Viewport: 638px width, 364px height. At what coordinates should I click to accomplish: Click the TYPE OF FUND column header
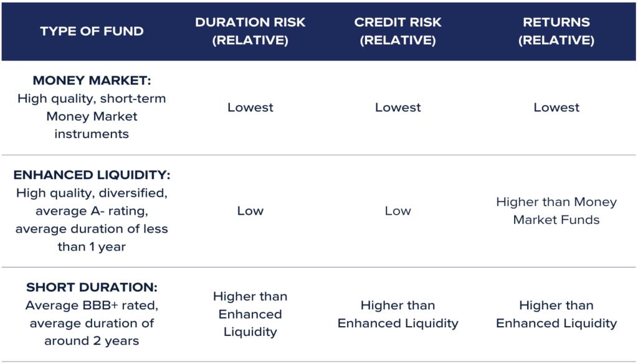click(92, 31)
